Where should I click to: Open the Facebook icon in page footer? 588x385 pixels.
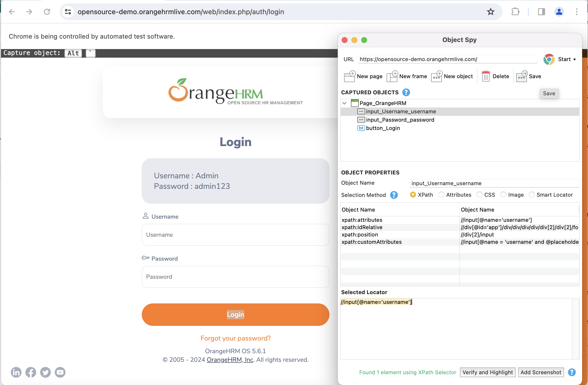click(31, 372)
